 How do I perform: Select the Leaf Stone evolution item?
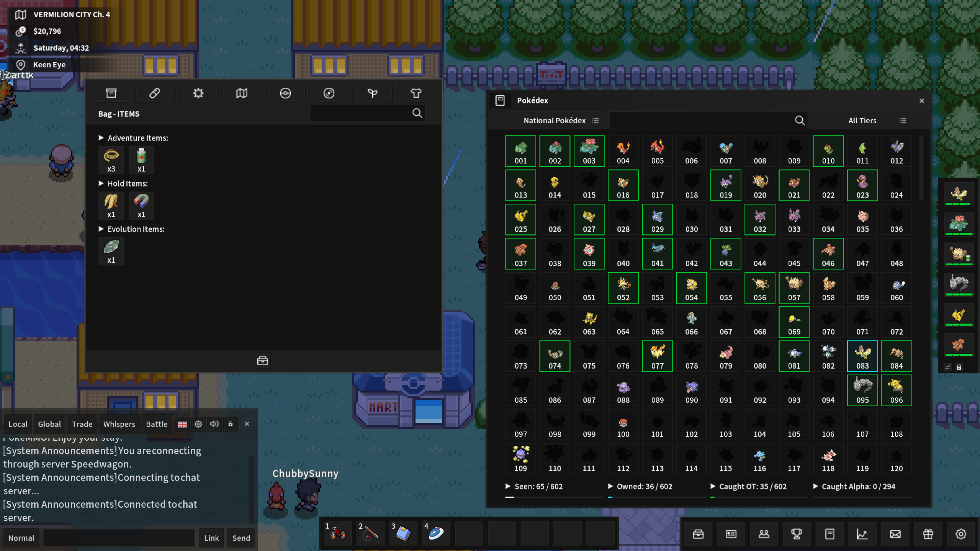click(x=111, y=251)
